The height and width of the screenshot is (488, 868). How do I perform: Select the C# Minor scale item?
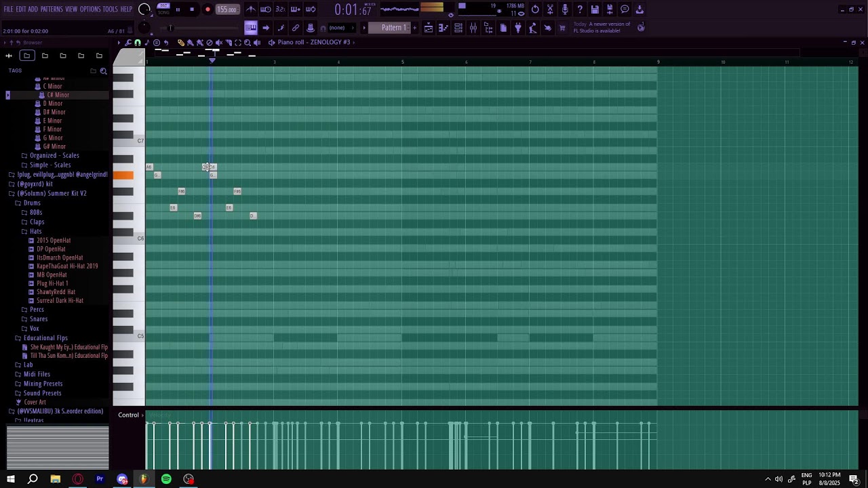coord(58,95)
